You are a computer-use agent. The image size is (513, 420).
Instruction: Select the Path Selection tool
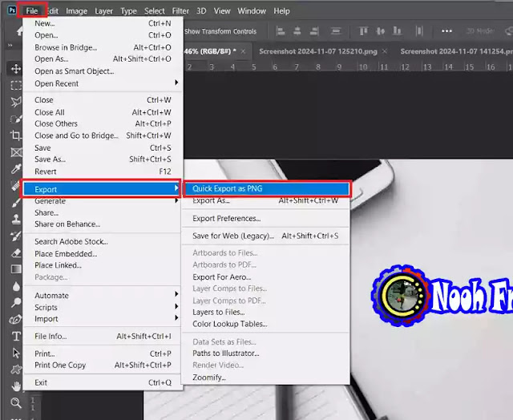[x=16, y=353]
